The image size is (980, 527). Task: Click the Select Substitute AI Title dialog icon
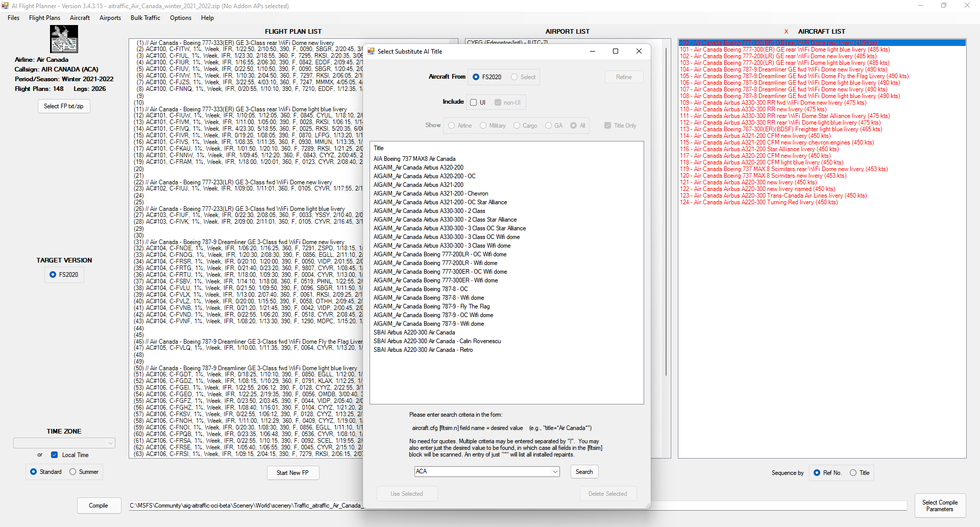pyautogui.click(x=371, y=51)
